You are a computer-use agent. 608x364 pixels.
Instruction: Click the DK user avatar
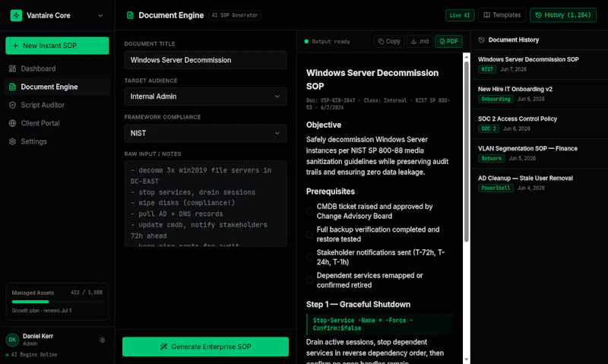(x=12, y=340)
